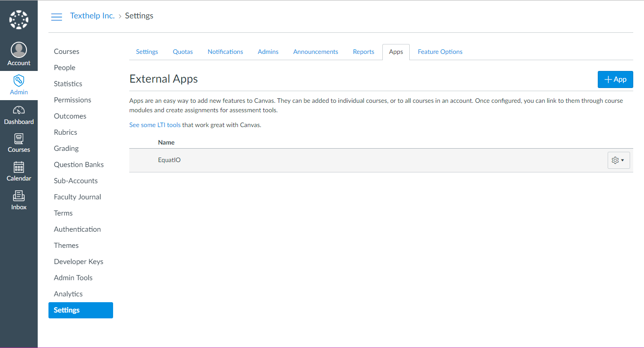Open Statistics in the account sidebar

68,84
